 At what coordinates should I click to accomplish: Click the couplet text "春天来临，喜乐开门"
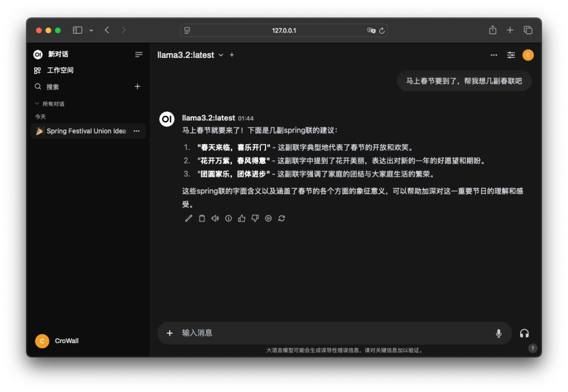point(234,147)
